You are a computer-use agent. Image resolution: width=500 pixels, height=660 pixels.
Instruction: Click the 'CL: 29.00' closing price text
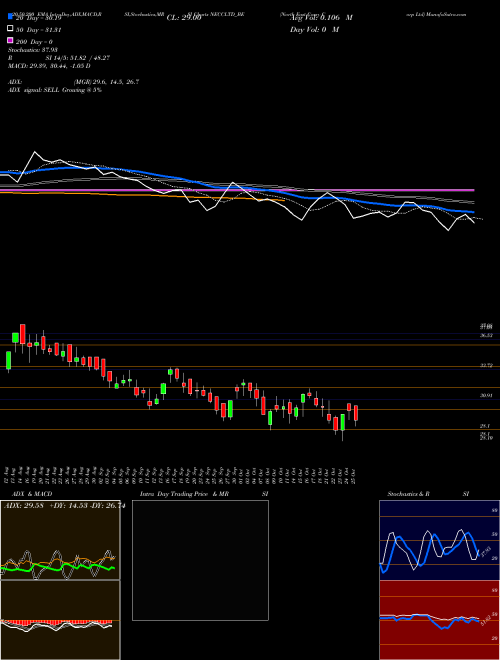click(184, 18)
